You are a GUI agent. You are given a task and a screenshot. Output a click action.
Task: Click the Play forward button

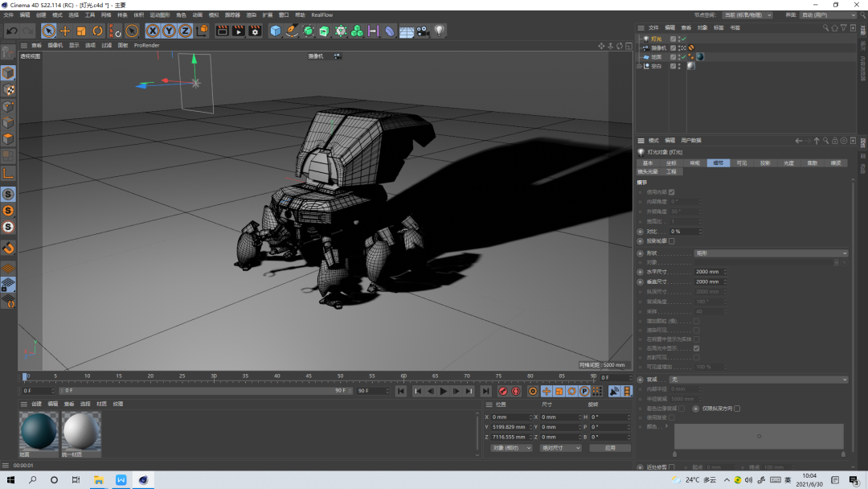coord(444,392)
